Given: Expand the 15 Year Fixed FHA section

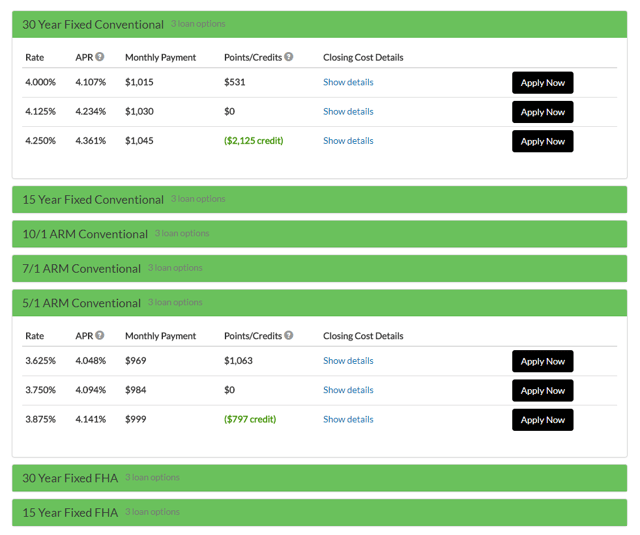Looking at the screenshot, I should coord(320,513).
